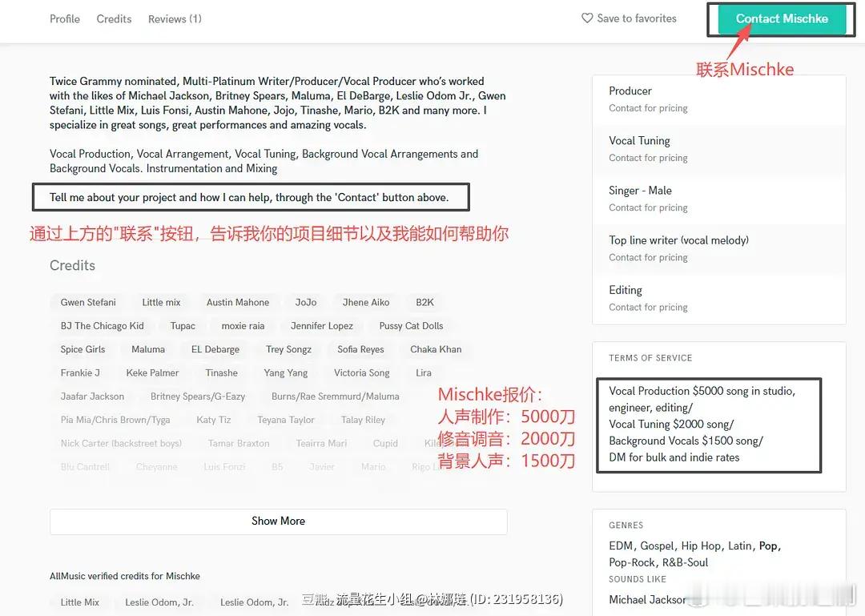865x616 pixels.
Task: Click the Chaka Khan credit tag
Action: 436,349
